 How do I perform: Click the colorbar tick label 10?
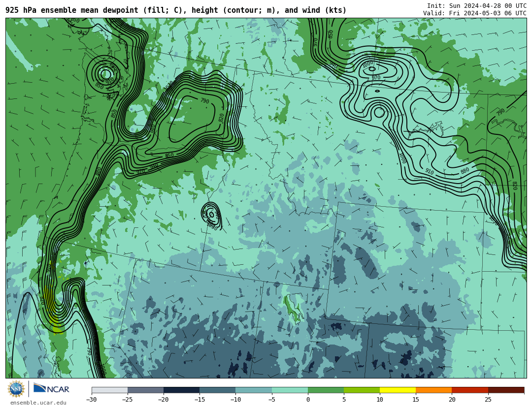380,400
